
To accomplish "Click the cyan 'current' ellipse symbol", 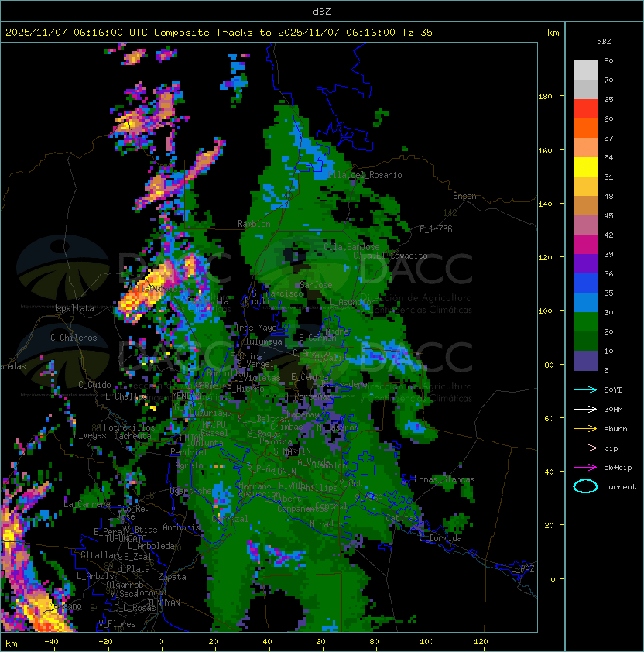I will 585,486.
